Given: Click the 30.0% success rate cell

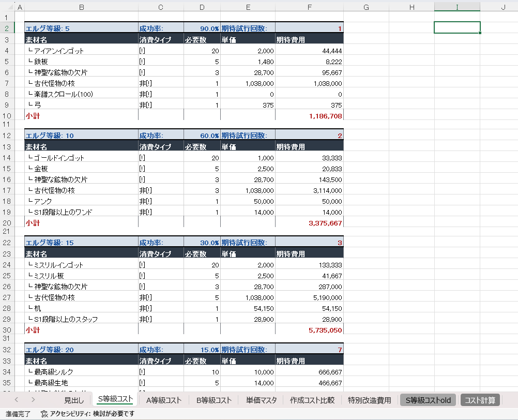Looking at the screenshot, I should [x=202, y=243].
